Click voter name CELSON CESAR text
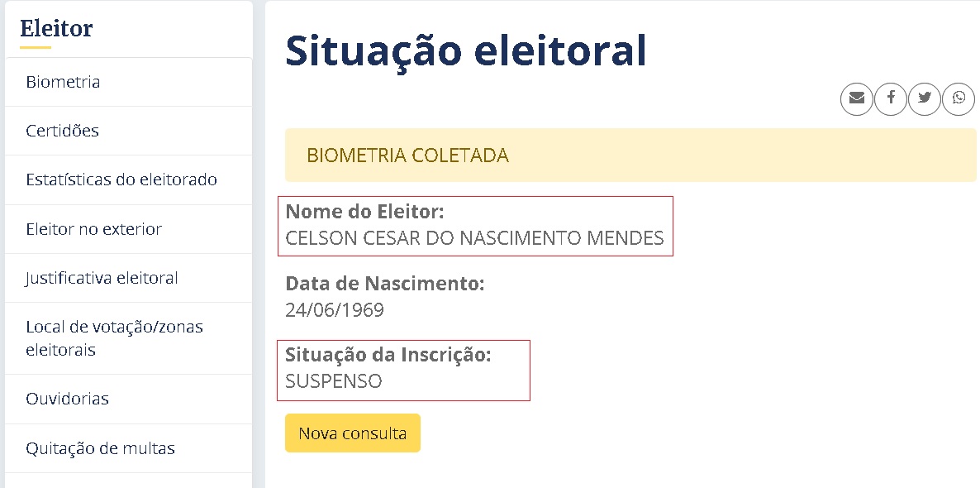Image resolution: width=980 pixels, height=488 pixels. [x=474, y=238]
